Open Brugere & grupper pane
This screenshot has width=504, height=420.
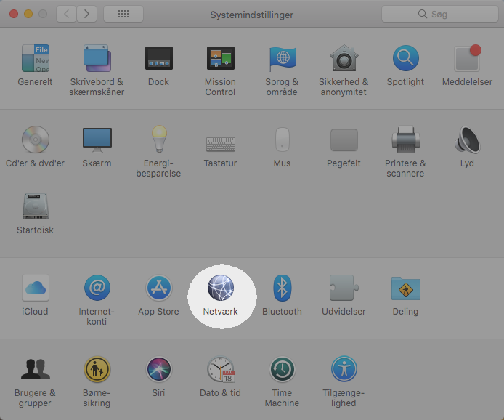tap(36, 369)
